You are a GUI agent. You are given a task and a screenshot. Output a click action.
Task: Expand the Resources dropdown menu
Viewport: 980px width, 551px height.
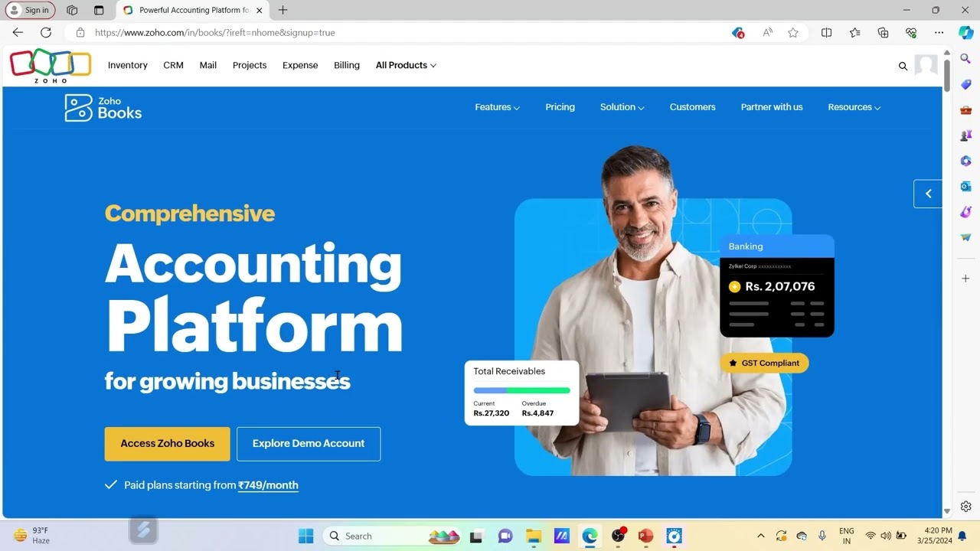[x=854, y=107]
